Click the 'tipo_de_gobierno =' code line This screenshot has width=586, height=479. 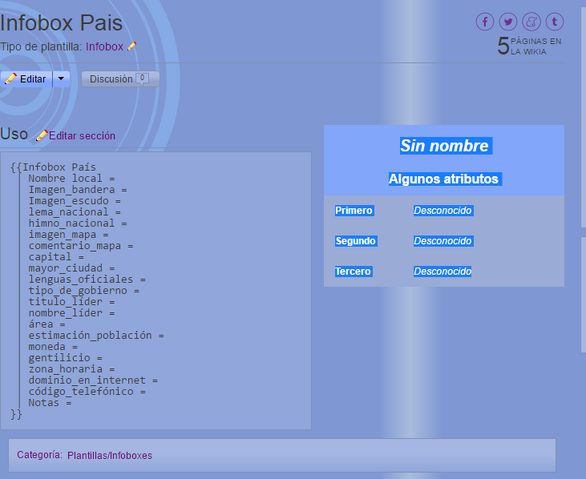click(x=84, y=290)
